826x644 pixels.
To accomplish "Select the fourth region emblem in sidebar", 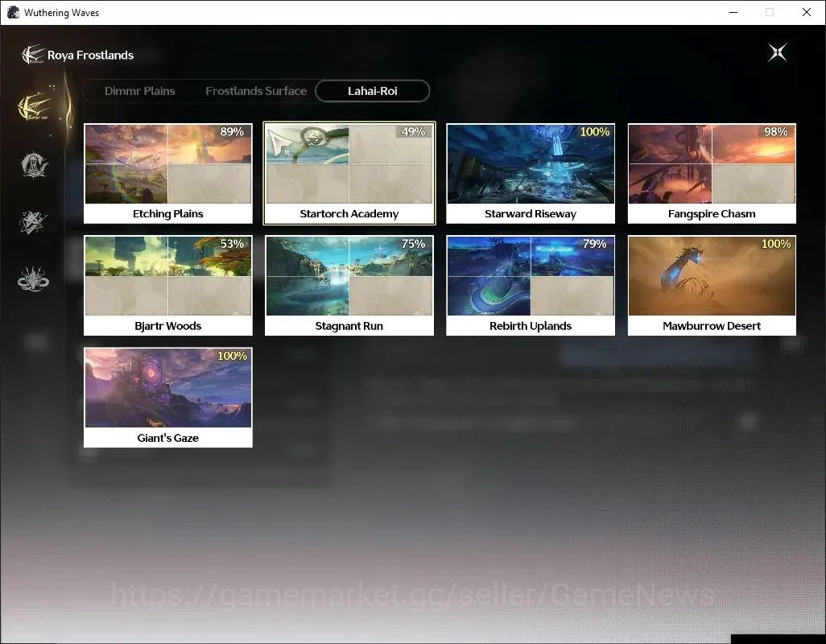I will tap(33, 278).
